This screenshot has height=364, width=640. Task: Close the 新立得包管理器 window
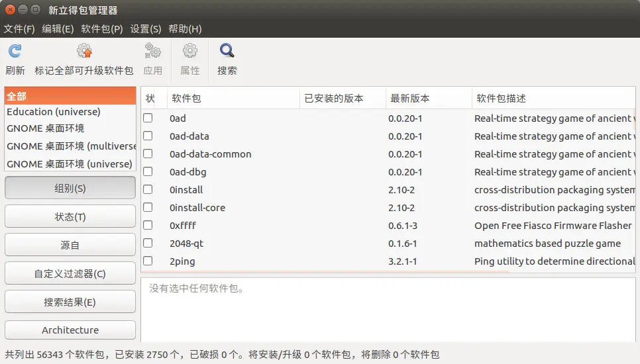(x=10, y=10)
